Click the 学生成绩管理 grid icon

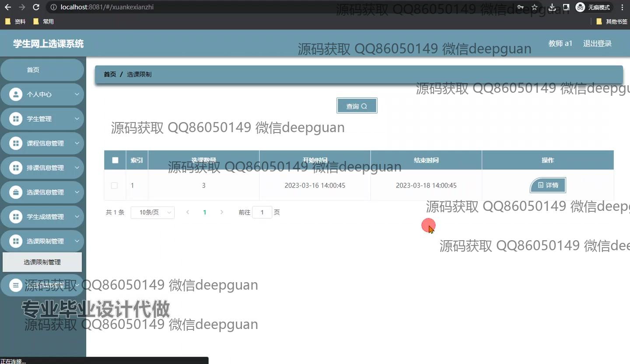(x=16, y=217)
